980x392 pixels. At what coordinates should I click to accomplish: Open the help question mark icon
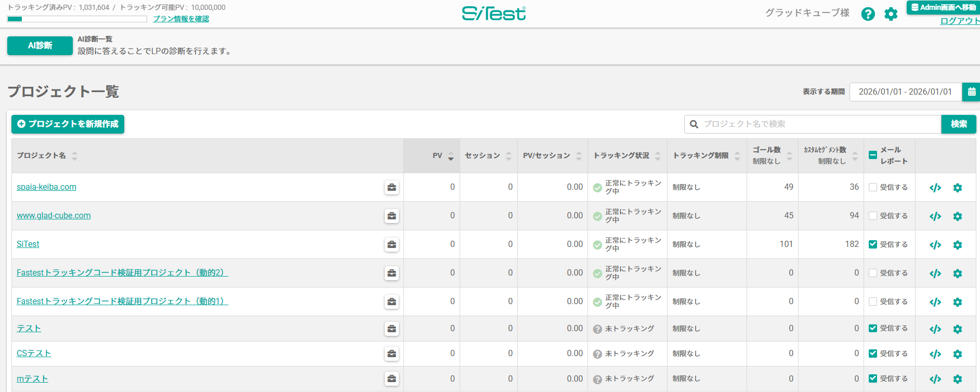868,14
